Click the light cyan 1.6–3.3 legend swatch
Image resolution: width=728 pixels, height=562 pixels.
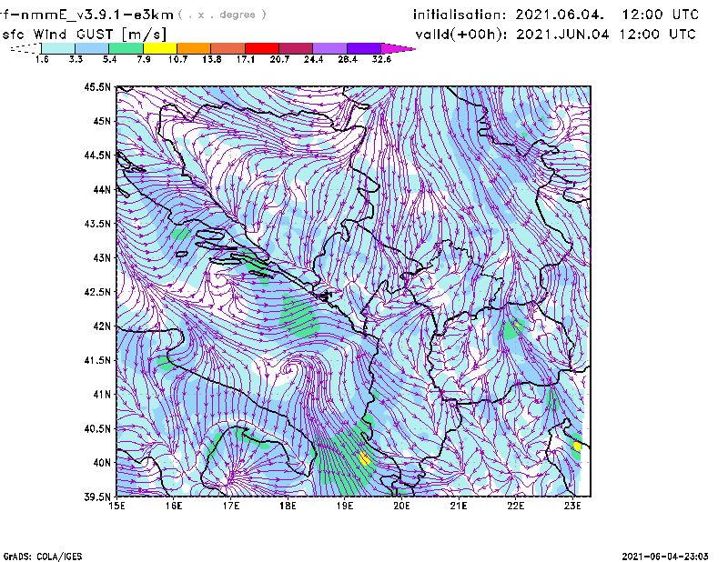click(58, 48)
